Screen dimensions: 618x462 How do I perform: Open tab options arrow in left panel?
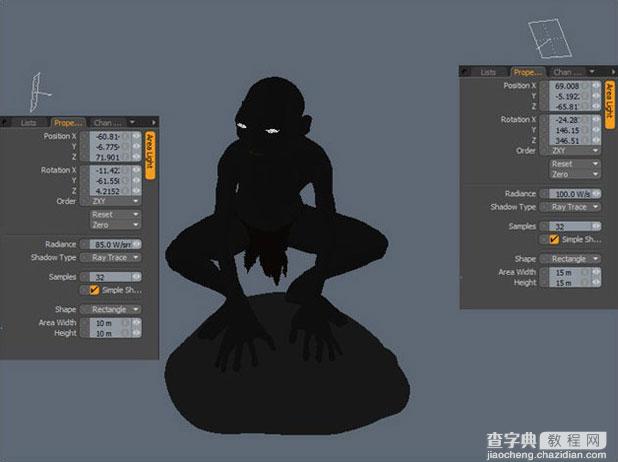tap(132, 123)
